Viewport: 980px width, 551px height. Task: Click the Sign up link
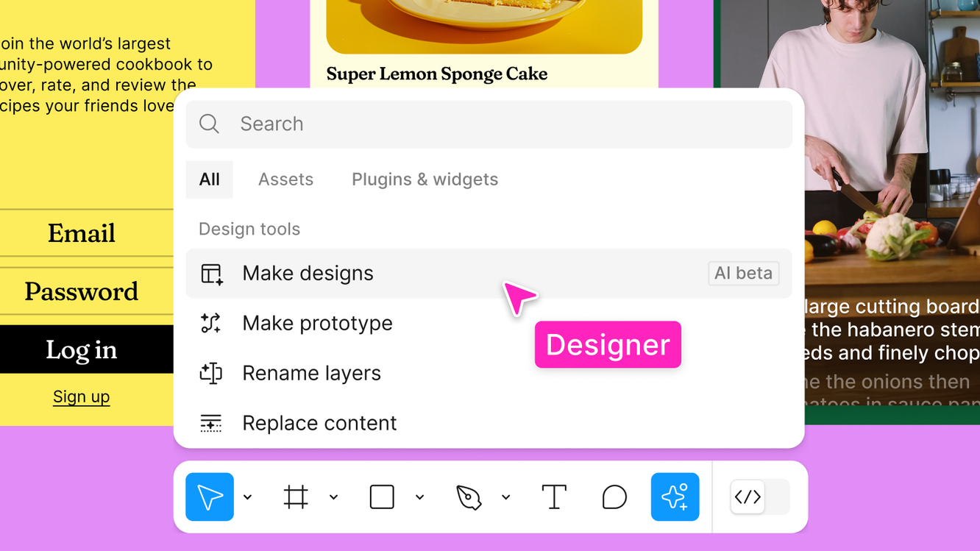tap(81, 397)
